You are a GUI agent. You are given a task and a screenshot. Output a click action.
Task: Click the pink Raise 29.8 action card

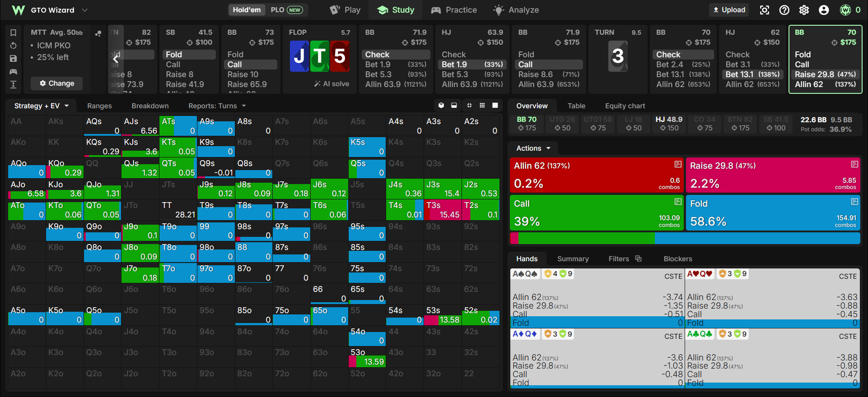click(773, 175)
